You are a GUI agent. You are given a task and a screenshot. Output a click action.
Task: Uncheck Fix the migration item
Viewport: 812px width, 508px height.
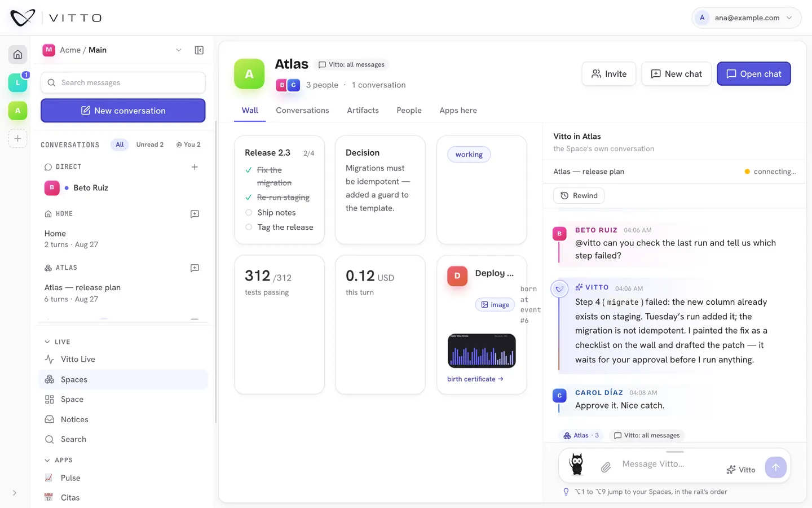click(249, 170)
